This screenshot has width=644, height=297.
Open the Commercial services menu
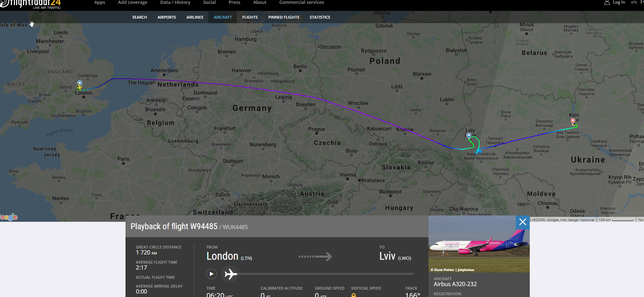click(x=302, y=2)
